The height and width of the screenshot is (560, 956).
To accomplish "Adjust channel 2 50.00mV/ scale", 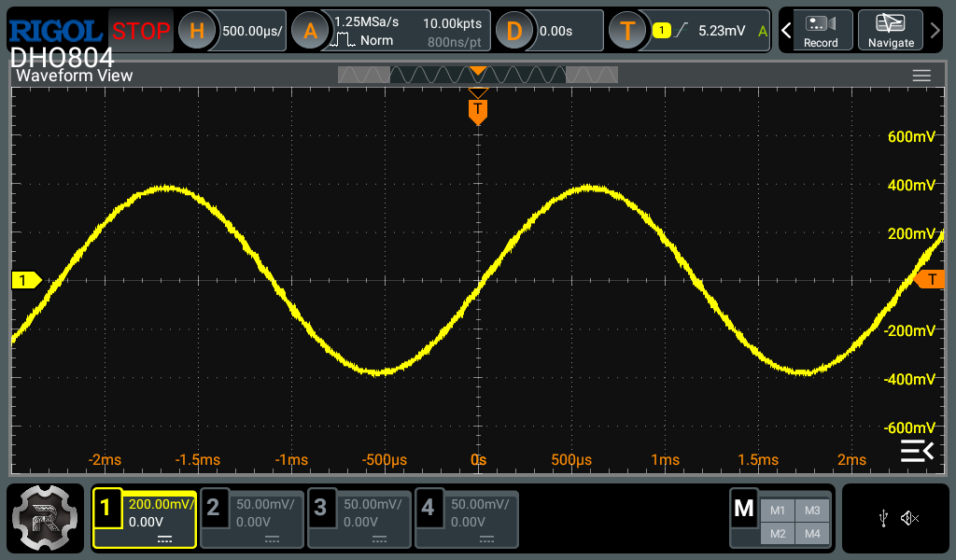I will coord(265,504).
